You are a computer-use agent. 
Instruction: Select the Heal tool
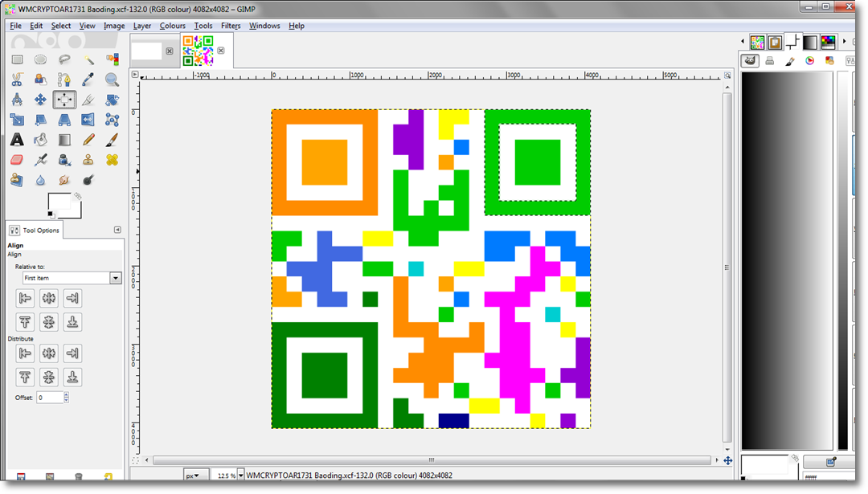[x=112, y=160]
